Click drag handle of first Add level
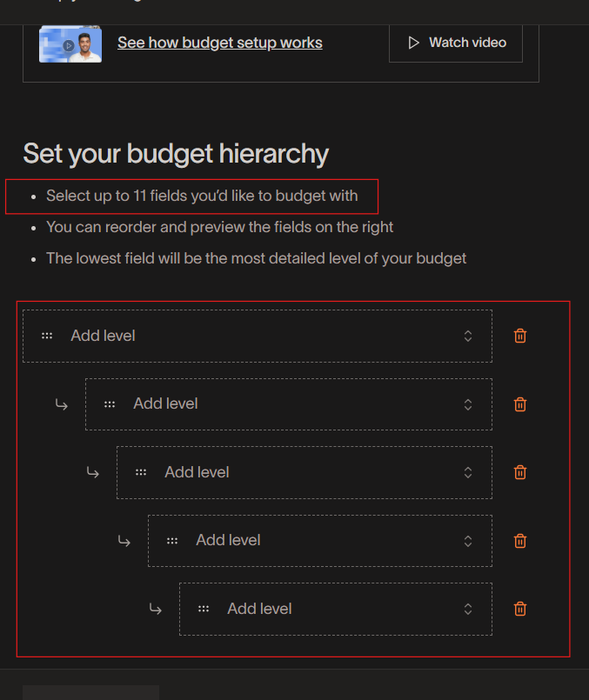The width and height of the screenshot is (589, 700). (x=47, y=336)
